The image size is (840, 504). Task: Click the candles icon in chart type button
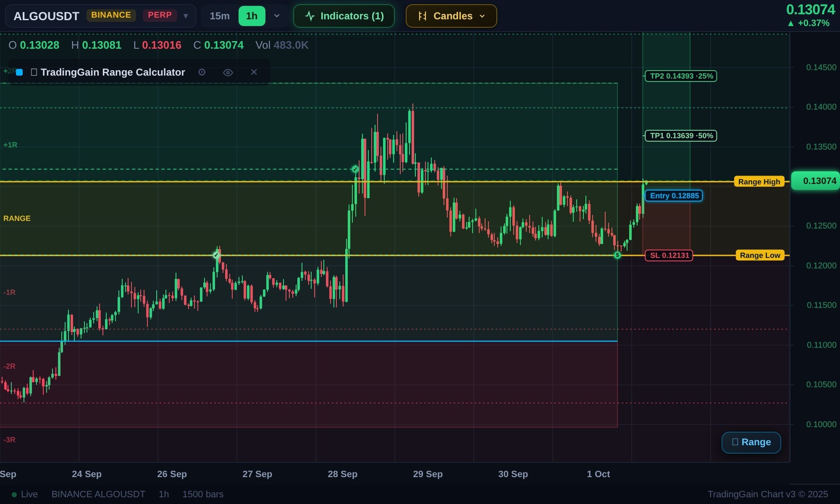(423, 16)
